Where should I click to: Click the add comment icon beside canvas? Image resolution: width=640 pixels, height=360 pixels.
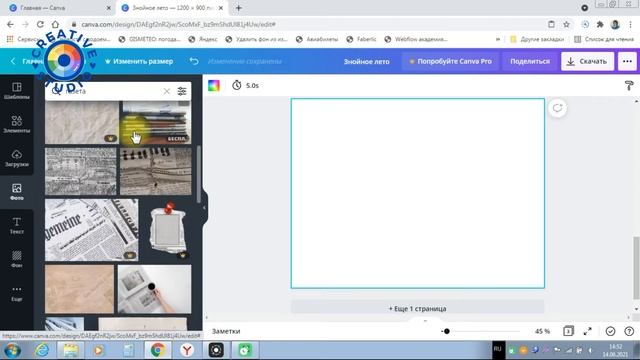(x=558, y=108)
